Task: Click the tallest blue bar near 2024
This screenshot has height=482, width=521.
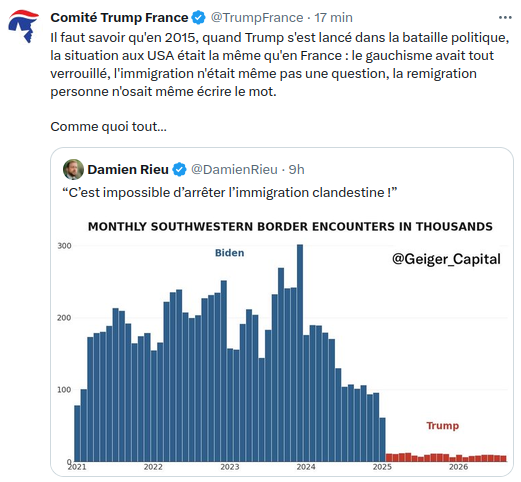Action: [x=300, y=353]
